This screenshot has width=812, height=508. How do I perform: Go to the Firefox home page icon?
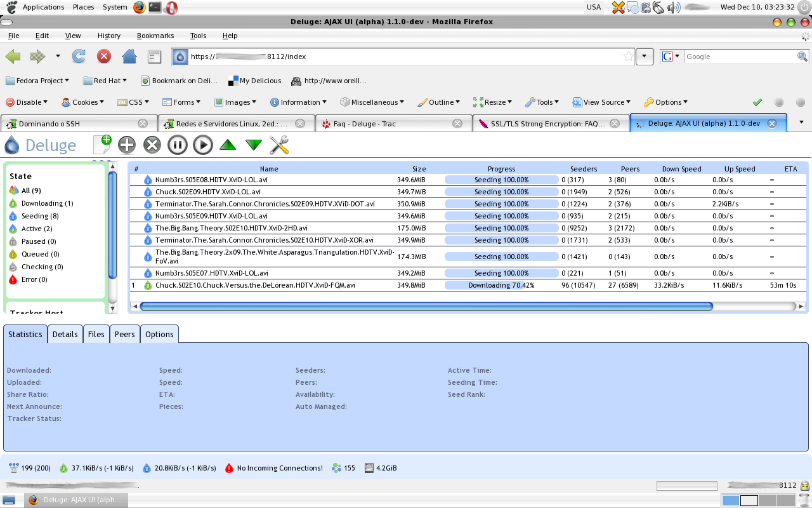pos(129,57)
